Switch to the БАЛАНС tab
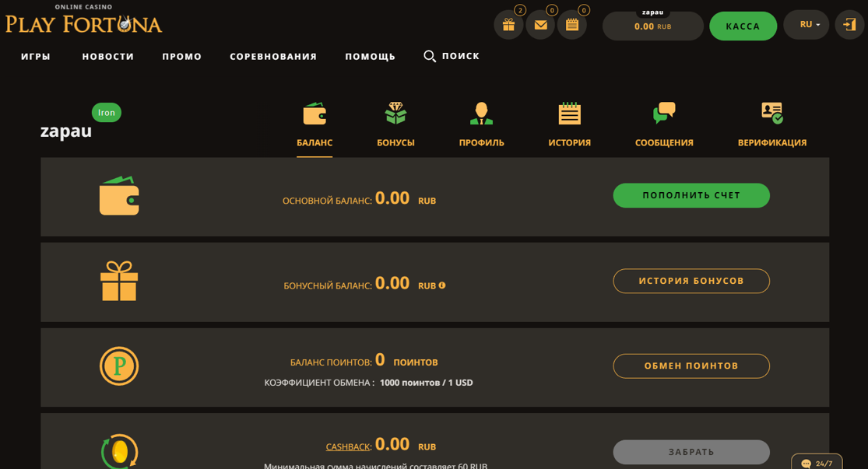This screenshot has width=868, height=469. [x=315, y=142]
